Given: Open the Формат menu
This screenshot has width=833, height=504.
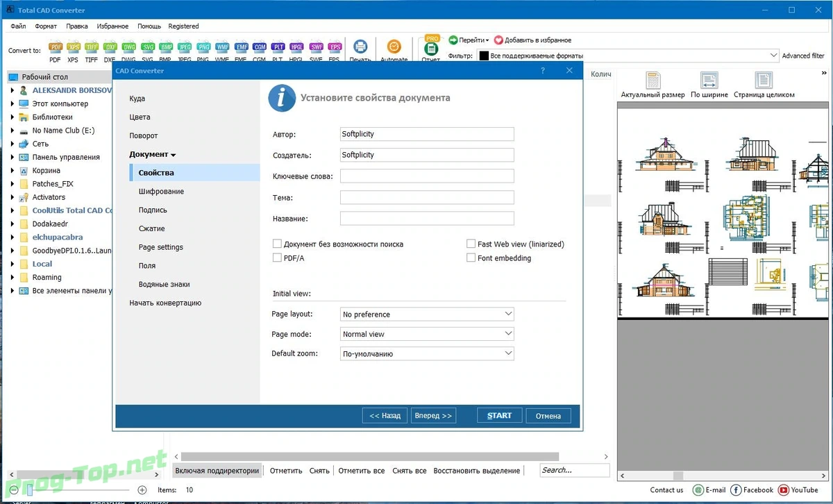Looking at the screenshot, I should pos(46,26).
